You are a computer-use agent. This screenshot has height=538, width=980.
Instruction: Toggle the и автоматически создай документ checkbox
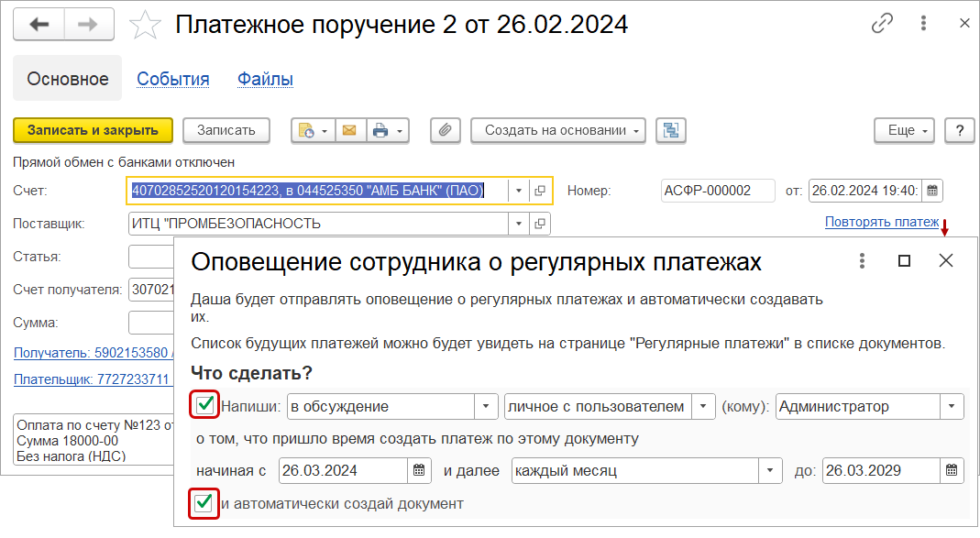(204, 503)
